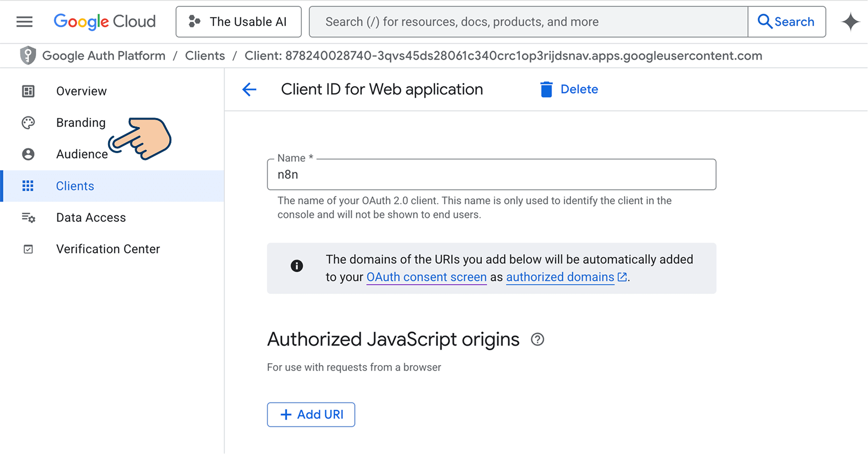Select the Client ID breadcrumb text
Viewport: 868px width, 454px height.
pyautogui.click(x=503, y=56)
